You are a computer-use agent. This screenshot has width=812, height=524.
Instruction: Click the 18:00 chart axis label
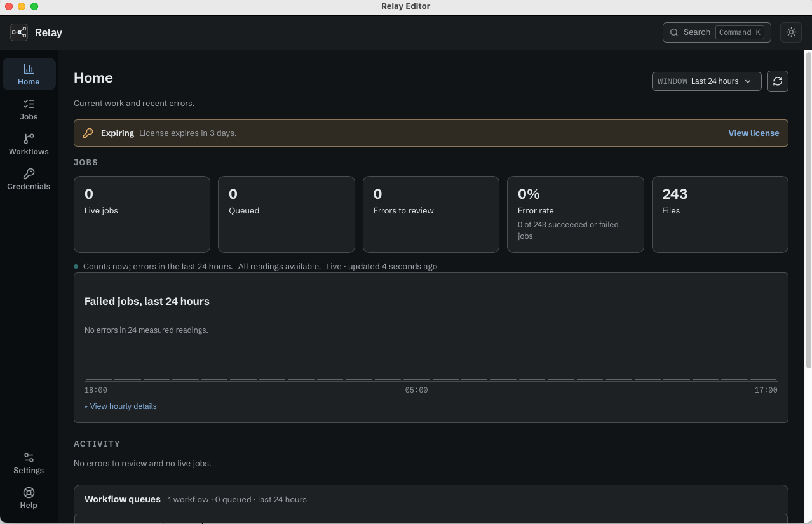(x=96, y=390)
